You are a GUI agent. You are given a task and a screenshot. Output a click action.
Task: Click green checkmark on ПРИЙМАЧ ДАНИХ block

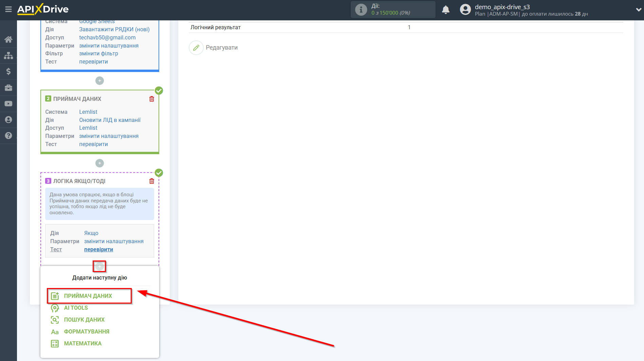pos(159,90)
